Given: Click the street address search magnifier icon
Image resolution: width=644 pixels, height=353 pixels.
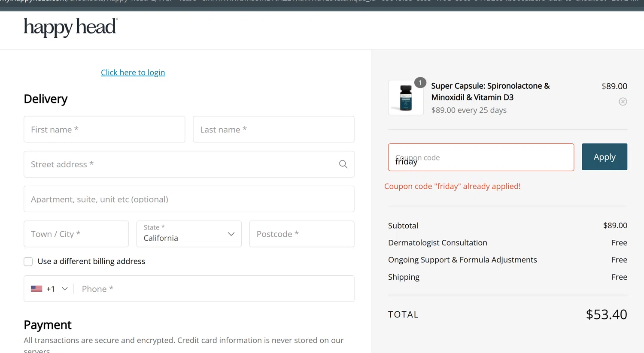Looking at the screenshot, I should (x=343, y=164).
